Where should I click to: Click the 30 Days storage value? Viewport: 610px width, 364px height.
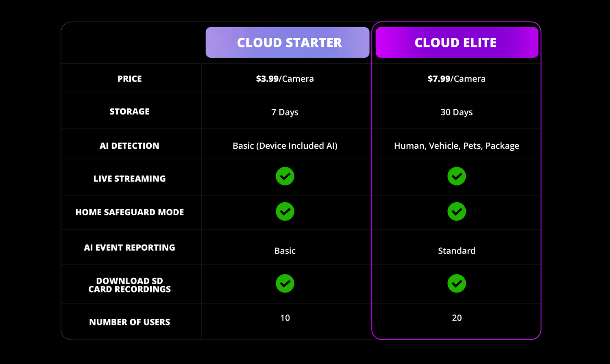point(456,112)
